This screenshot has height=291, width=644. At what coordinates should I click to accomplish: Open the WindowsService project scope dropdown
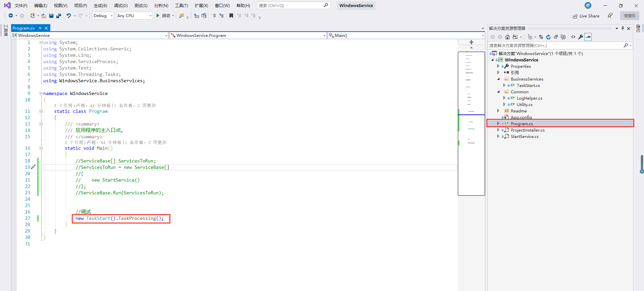click(x=90, y=35)
